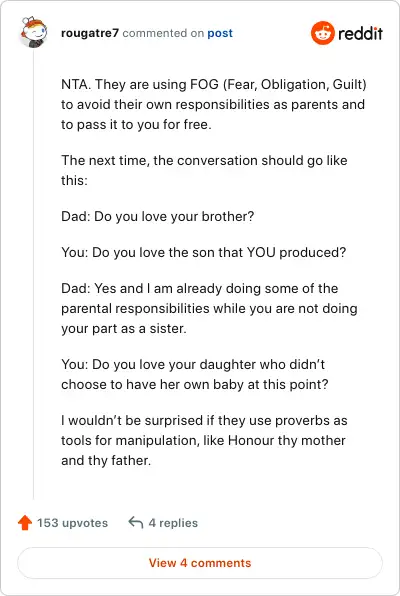Click the 'reddit' wordmark text
This screenshot has height=596, width=400.
[x=360, y=33]
